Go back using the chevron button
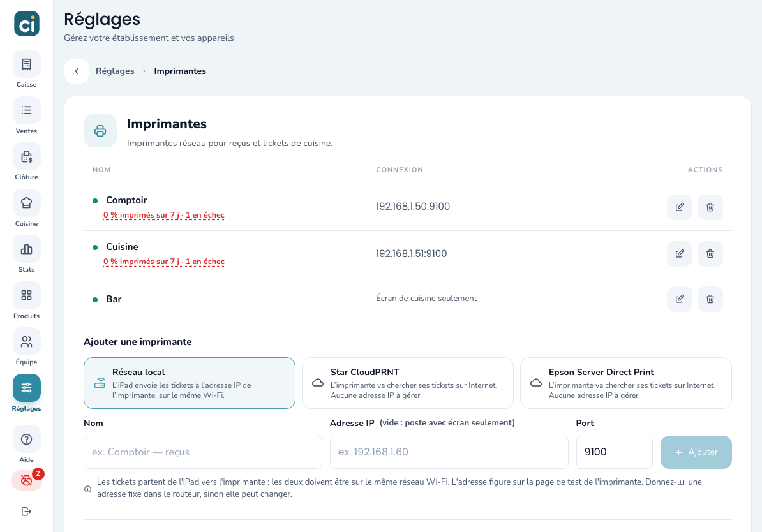This screenshot has height=532, width=762. point(77,71)
